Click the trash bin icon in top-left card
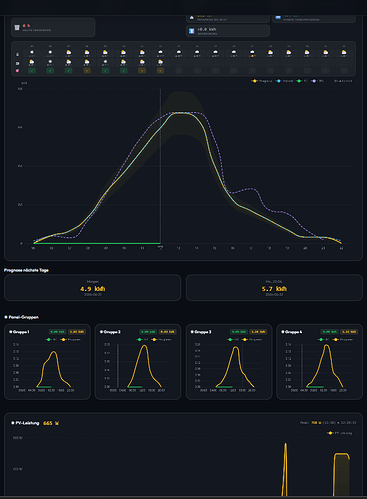Viewport: 367px width, 499px height. click(17, 28)
